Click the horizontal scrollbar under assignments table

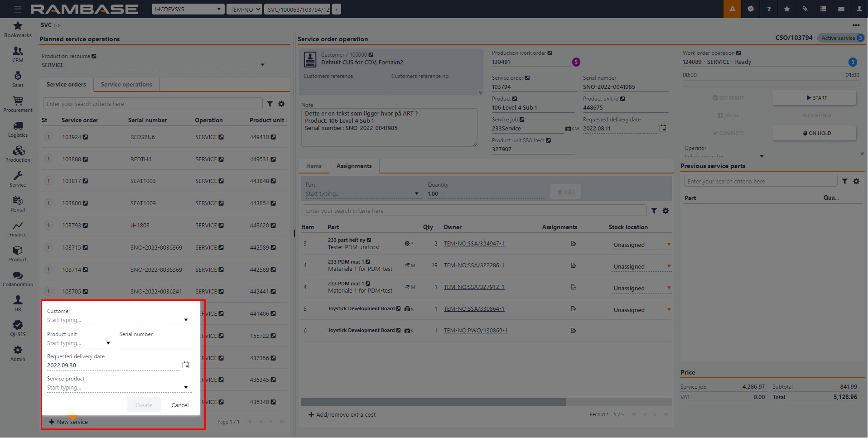[434, 402]
